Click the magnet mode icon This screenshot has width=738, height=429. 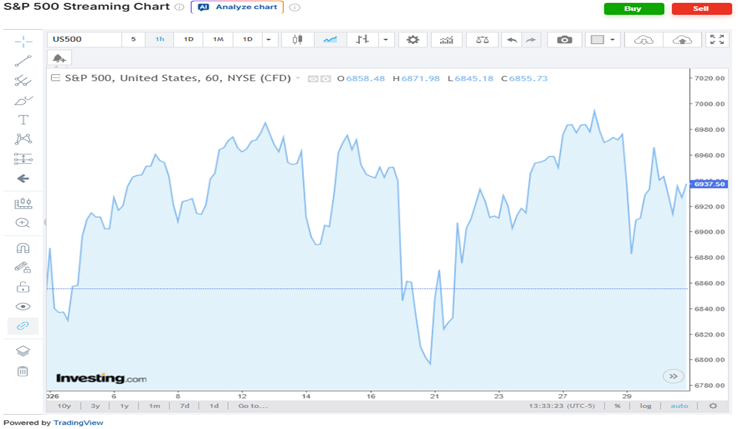[x=22, y=248]
